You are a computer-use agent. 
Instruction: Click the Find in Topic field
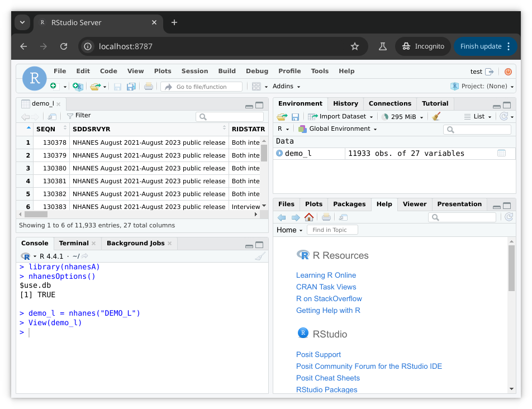coord(332,230)
